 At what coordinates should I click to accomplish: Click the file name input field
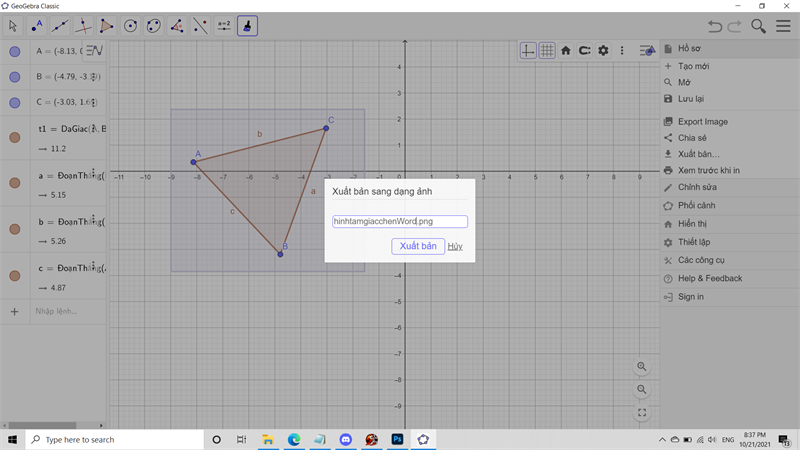(x=399, y=222)
